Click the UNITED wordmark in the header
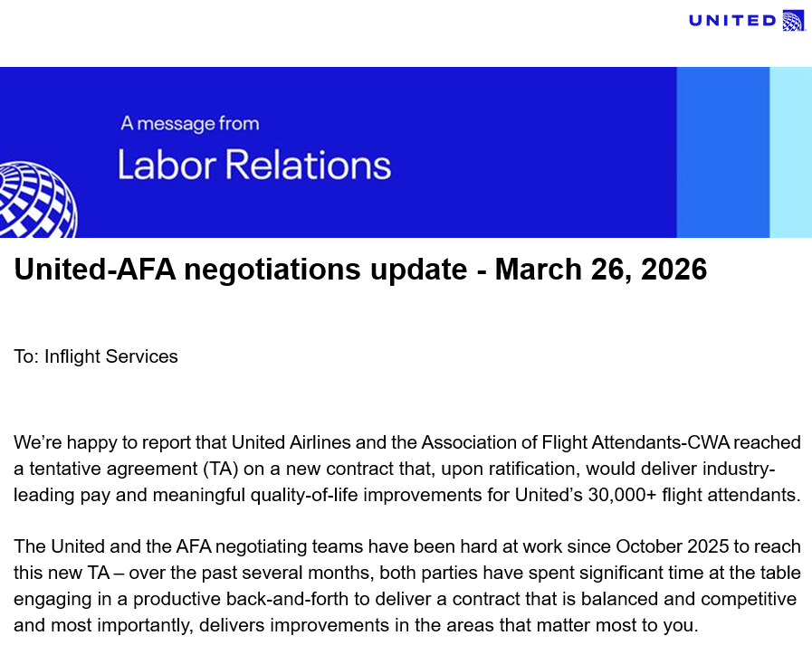Viewport: 812px width, 664px height. coord(732,21)
